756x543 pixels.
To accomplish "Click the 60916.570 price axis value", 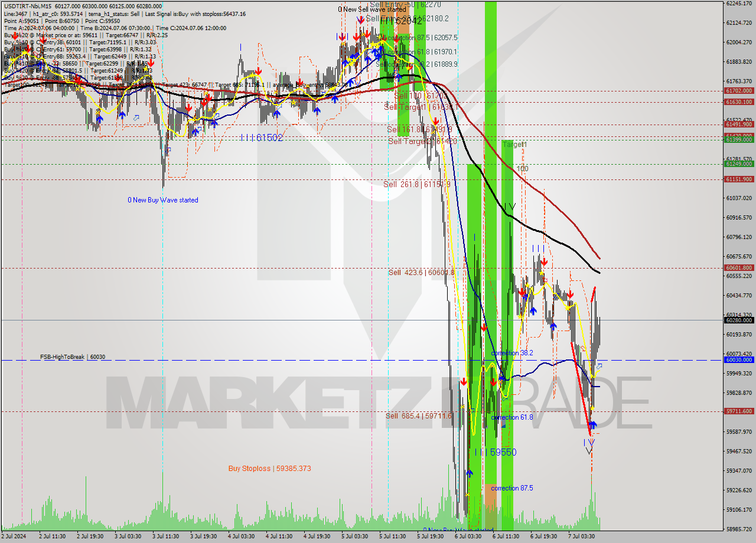I will (x=739, y=217).
